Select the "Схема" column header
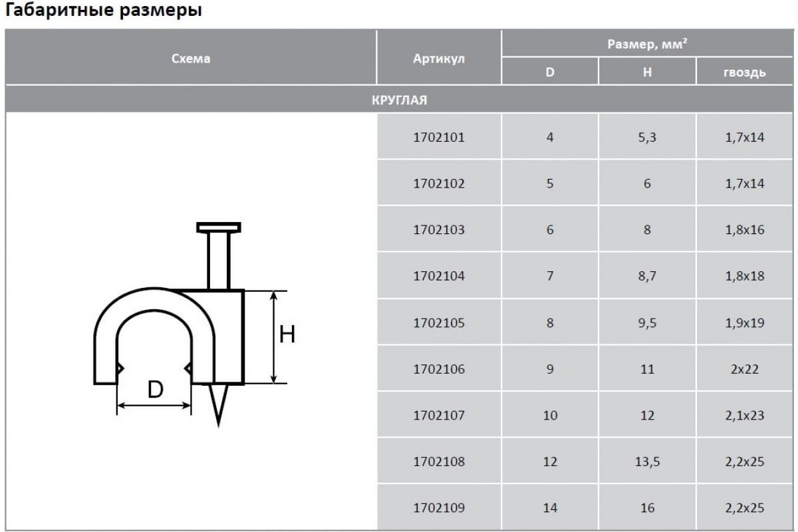This screenshot has height=532, width=798. 191,59
